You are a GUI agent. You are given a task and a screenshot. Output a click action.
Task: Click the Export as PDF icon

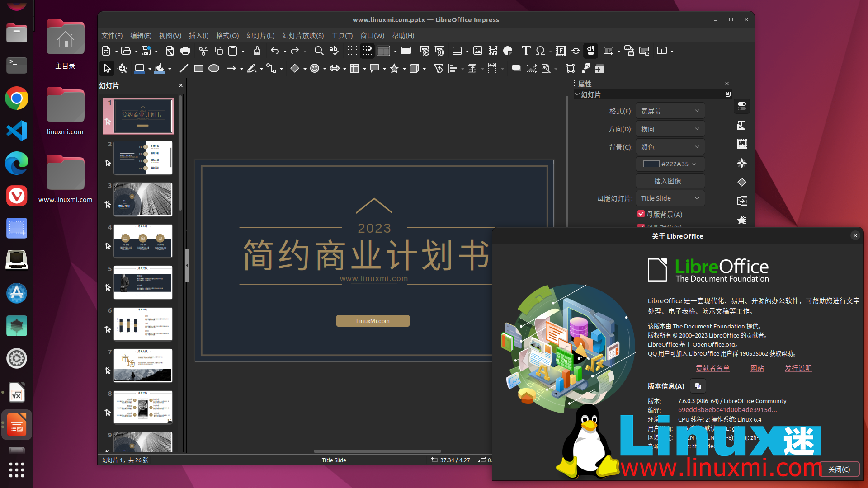(170, 51)
